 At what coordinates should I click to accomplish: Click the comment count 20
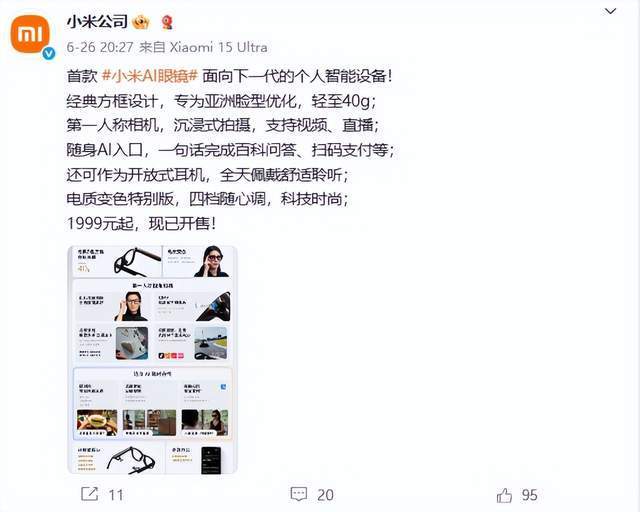click(x=325, y=495)
